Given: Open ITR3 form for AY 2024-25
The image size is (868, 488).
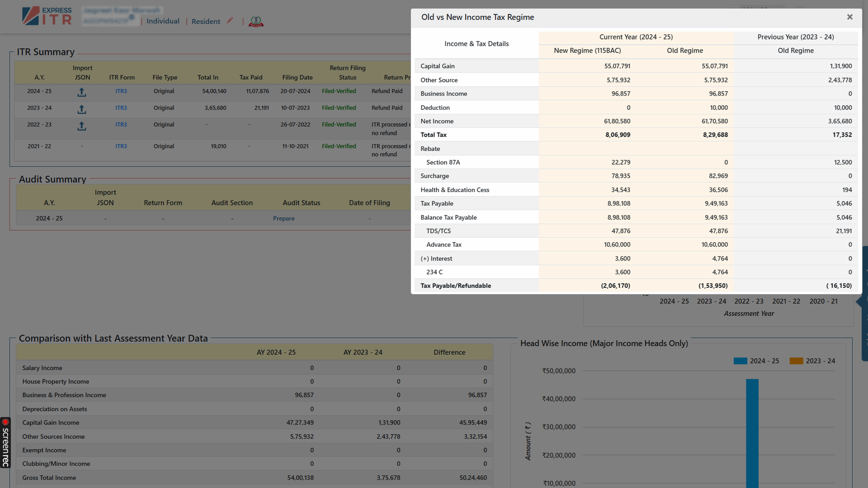Looking at the screenshot, I should coord(121,91).
